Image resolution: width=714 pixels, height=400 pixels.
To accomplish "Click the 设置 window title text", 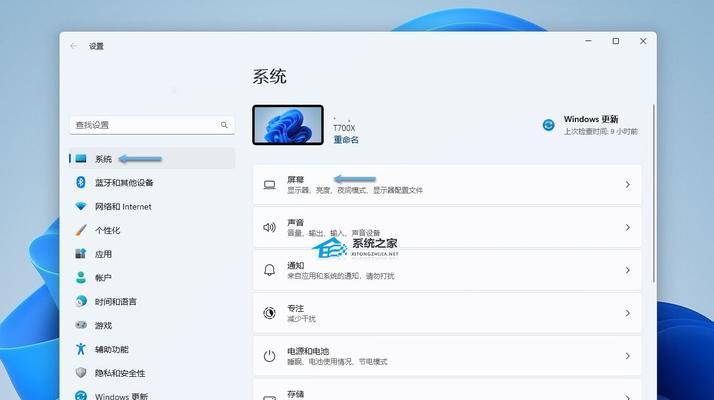I will point(96,46).
